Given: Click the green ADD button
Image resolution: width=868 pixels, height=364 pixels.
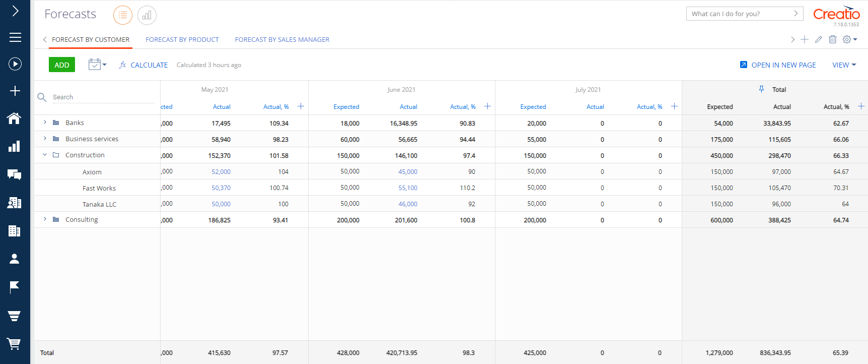Looking at the screenshot, I should pos(62,65).
